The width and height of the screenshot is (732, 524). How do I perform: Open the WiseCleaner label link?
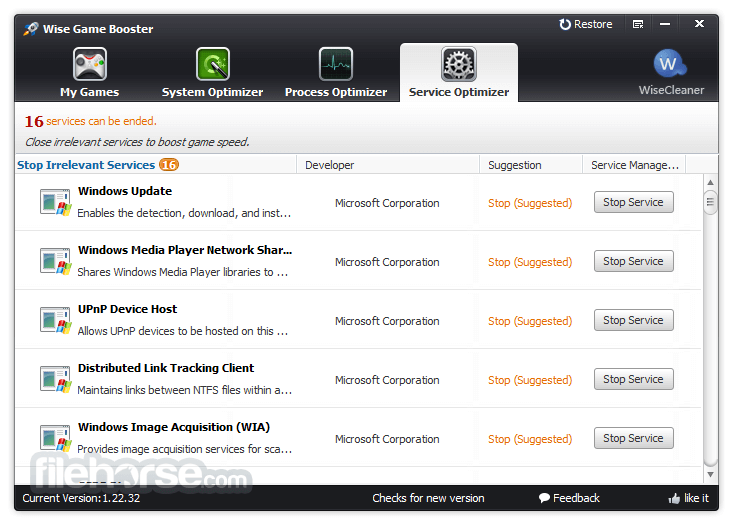tap(671, 90)
